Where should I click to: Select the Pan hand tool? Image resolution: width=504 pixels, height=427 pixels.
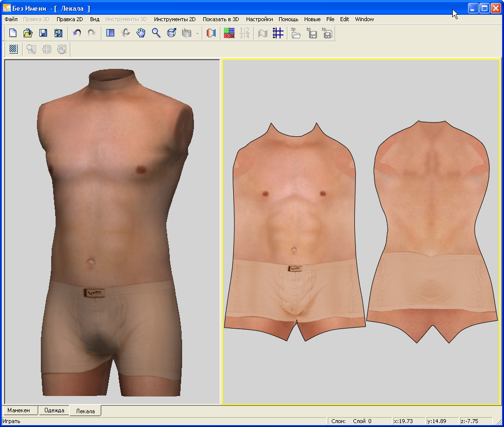[141, 33]
